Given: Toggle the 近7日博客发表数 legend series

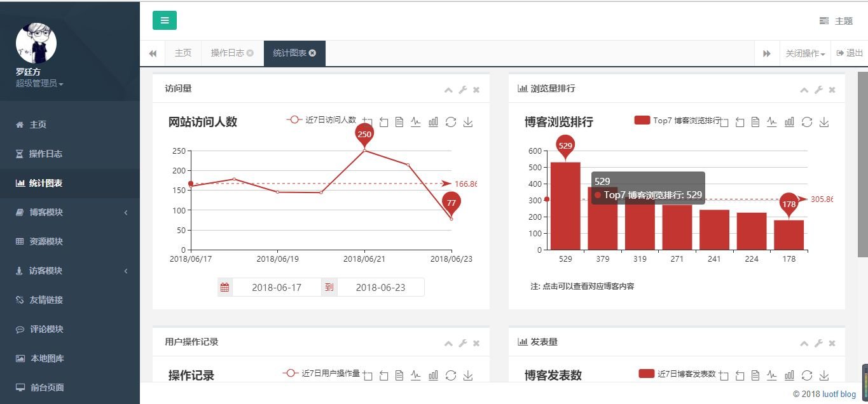Looking at the screenshot, I should click(x=677, y=374).
